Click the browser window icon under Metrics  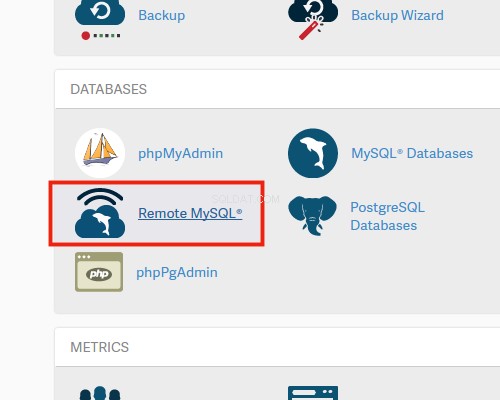pos(313,393)
